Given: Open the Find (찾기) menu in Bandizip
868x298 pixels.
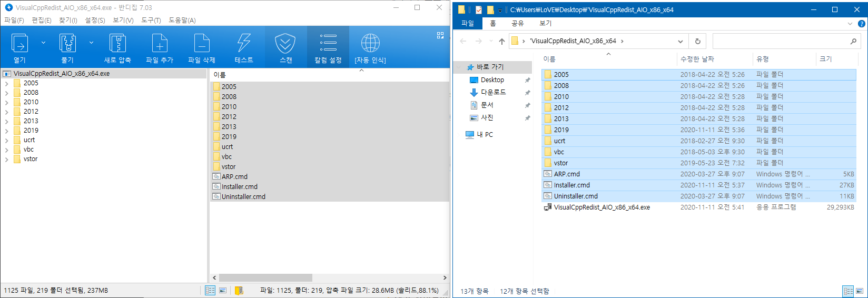Looking at the screenshot, I should pyautogui.click(x=68, y=20).
